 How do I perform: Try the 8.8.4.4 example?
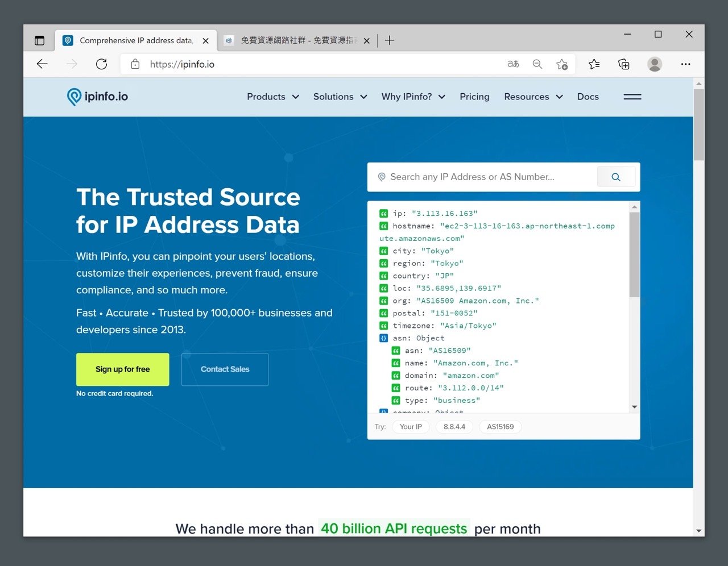click(454, 427)
